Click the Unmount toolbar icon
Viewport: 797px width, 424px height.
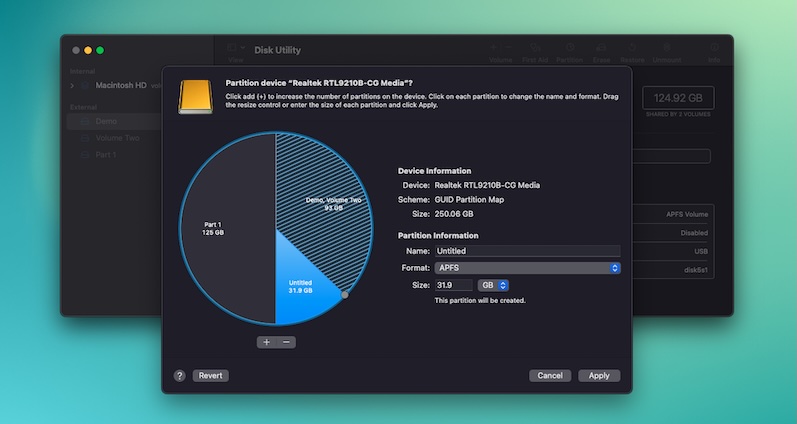667,50
